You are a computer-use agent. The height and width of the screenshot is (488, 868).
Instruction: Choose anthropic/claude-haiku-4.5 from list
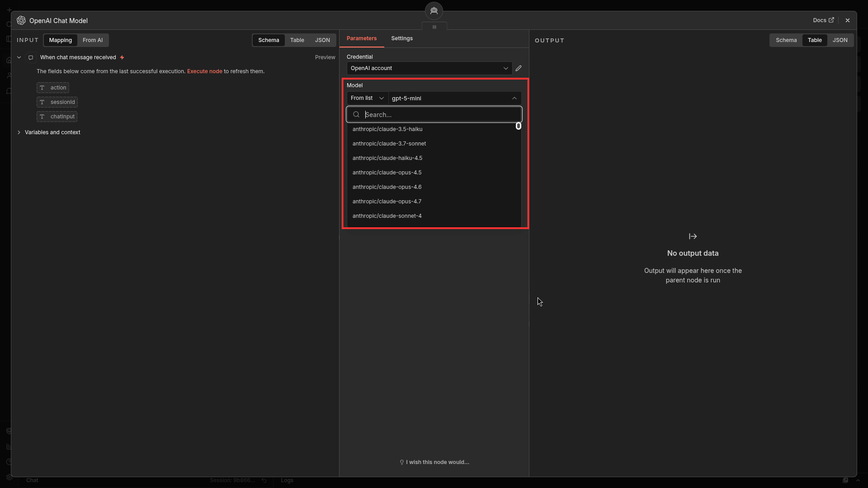coord(434,158)
